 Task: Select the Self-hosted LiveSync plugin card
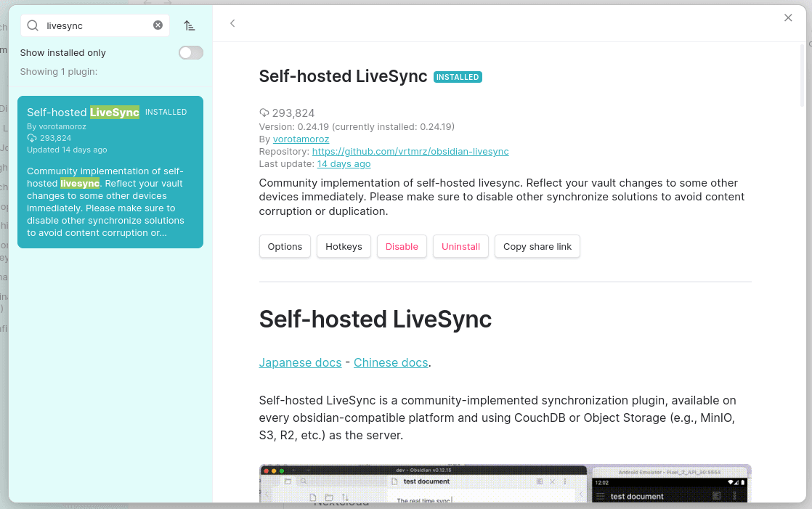point(110,172)
